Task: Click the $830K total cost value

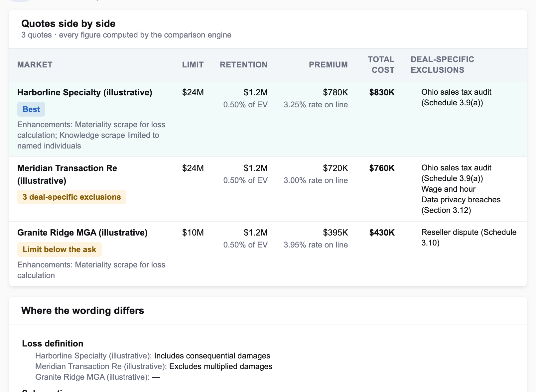Action: (382, 92)
